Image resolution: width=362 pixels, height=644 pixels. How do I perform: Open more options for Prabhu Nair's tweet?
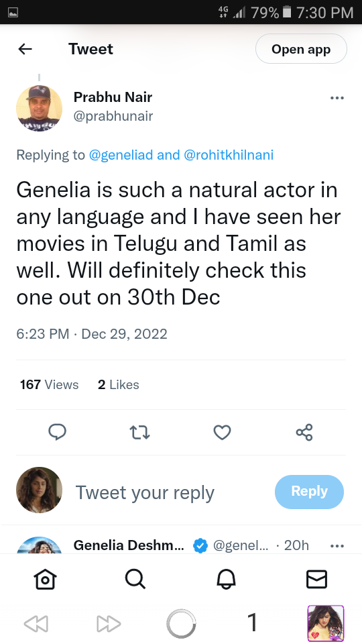337,98
